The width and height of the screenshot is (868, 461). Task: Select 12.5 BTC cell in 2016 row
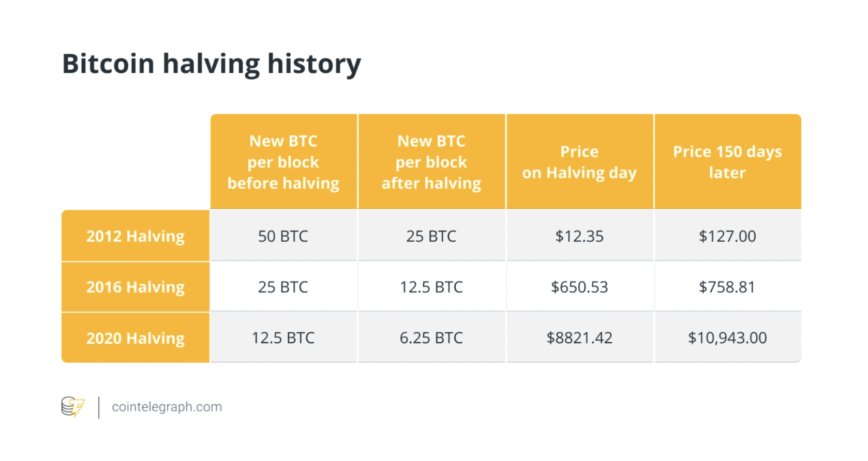pos(431,287)
